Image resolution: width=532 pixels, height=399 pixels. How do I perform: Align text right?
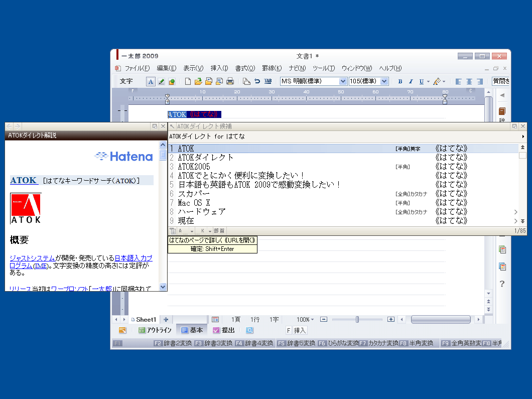[x=480, y=81]
